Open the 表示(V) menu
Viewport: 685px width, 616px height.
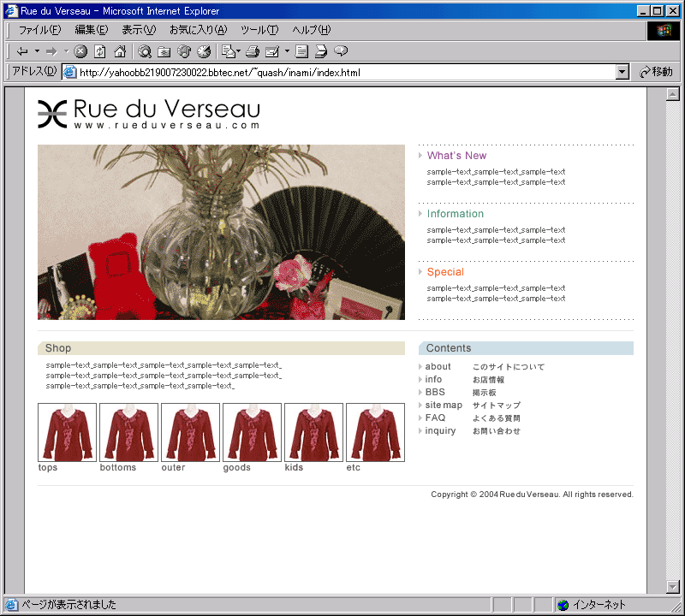(x=139, y=30)
